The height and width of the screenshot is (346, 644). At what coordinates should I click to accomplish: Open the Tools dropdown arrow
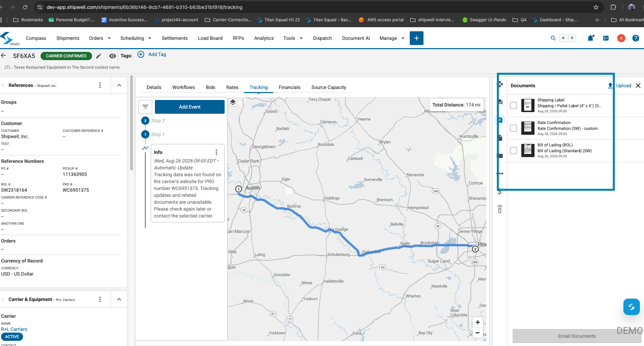pos(301,38)
